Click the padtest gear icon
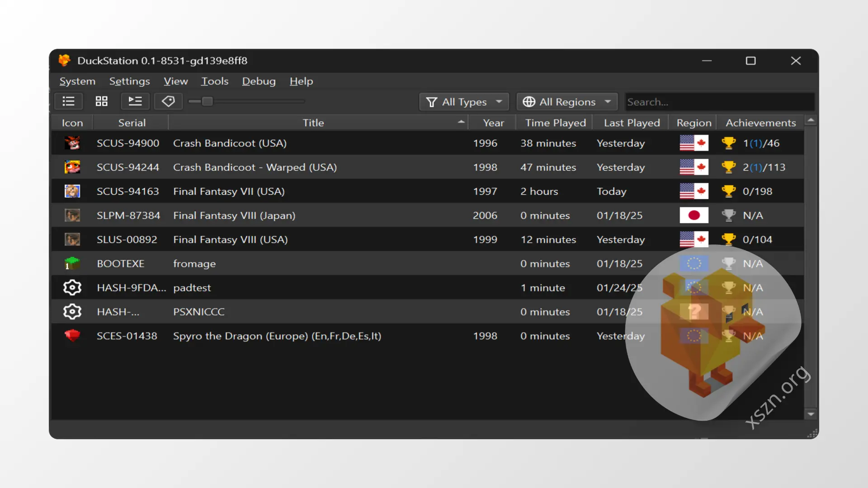Screen dimensions: 868x488 (x=72, y=288)
